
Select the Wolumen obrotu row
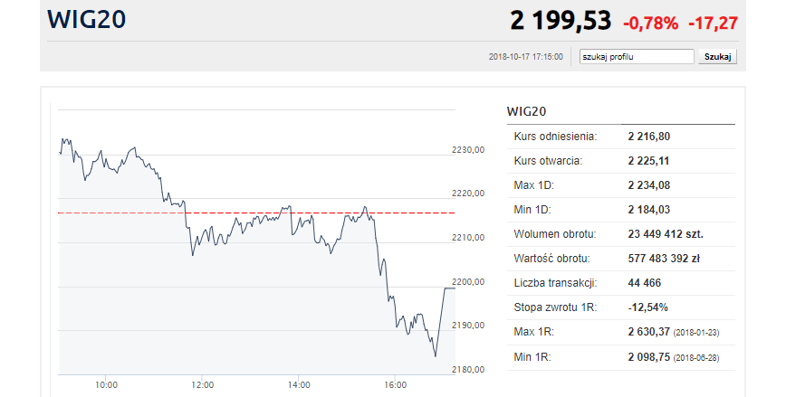click(621, 234)
